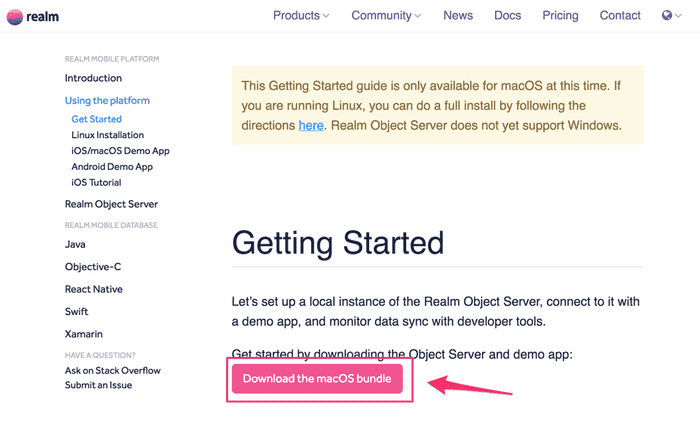Image resolution: width=700 pixels, height=442 pixels.
Task: Open the Get Started sidebar item
Action: pos(96,119)
